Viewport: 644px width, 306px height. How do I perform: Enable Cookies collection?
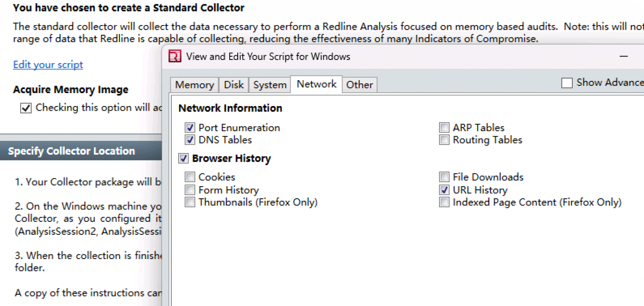point(190,176)
